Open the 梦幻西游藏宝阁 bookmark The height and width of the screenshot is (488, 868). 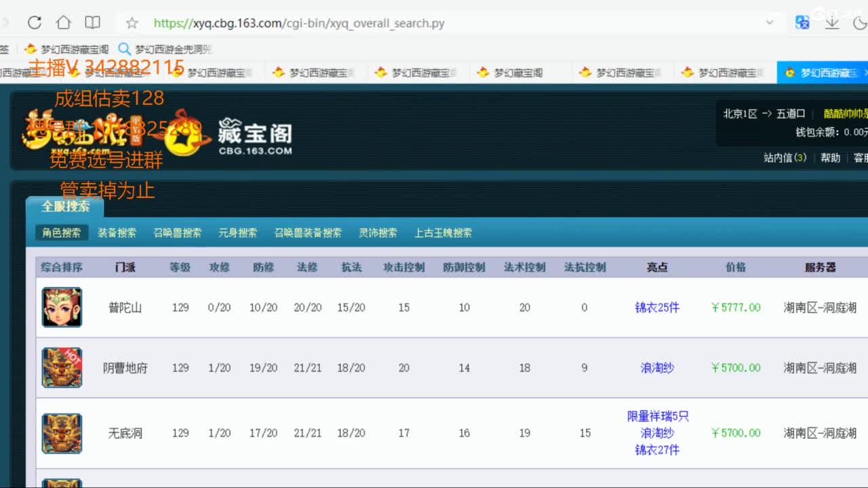pyautogui.click(x=66, y=49)
